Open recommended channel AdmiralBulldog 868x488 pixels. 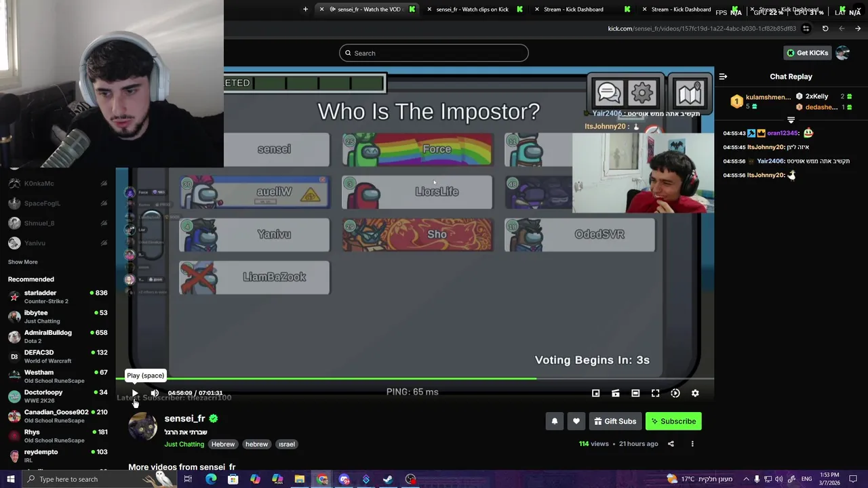[x=58, y=337]
